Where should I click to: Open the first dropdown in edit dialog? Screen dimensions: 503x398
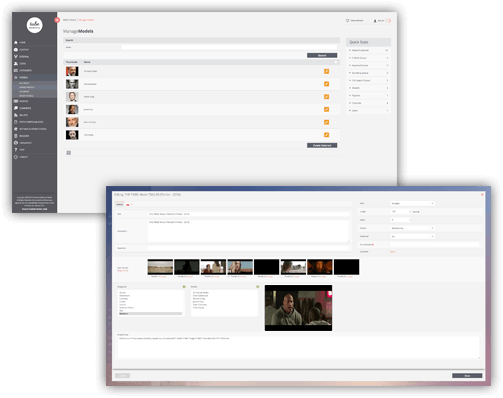click(412, 203)
